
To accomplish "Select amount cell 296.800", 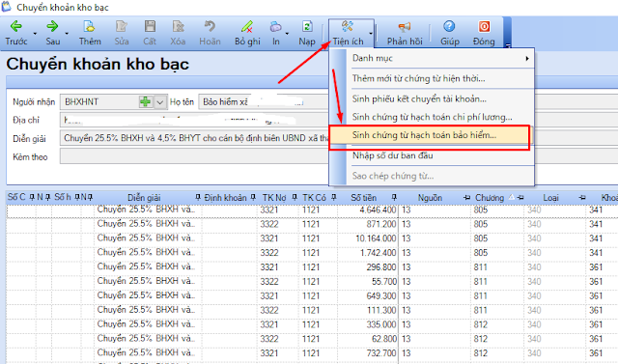I will tap(367, 267).
